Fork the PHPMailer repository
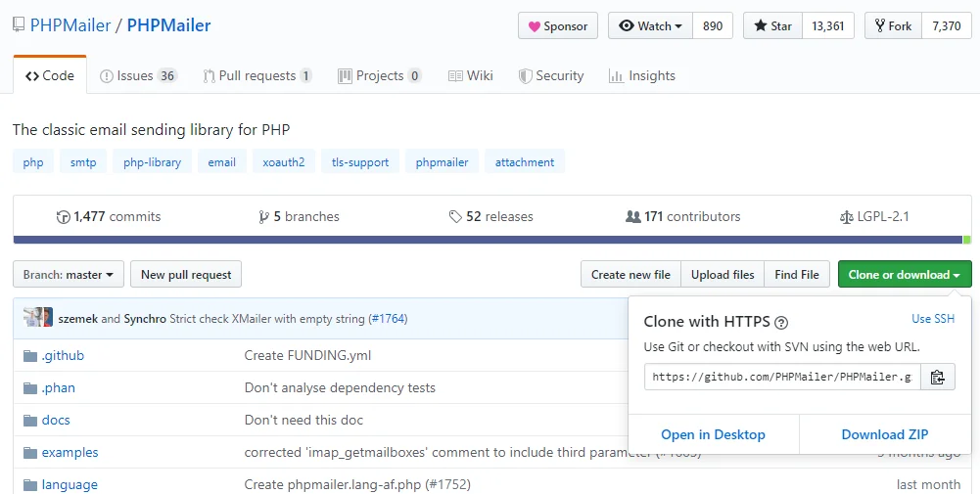980x494 pixels. click(893, 26)
